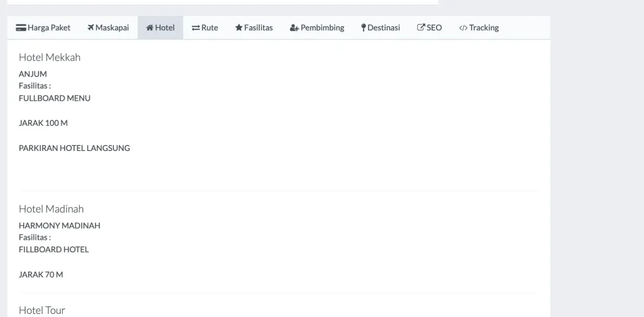644x317 pixels.
Task: Click the external link icon beside SEO
Action: [x=421, y=28]
